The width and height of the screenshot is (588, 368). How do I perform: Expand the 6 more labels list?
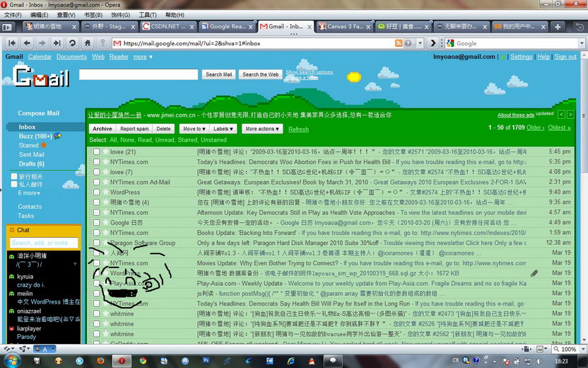tap(29, 193)
